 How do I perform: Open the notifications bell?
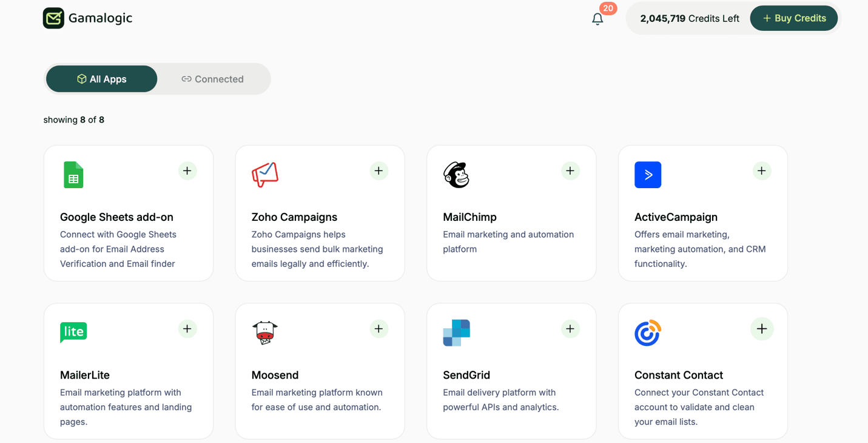[x=597, y=19]
